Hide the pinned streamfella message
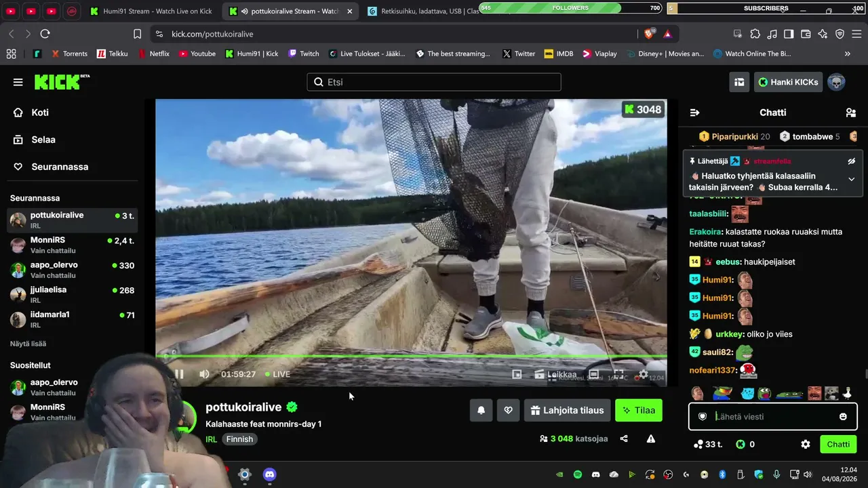868x488 pixels. pos(852,161)
